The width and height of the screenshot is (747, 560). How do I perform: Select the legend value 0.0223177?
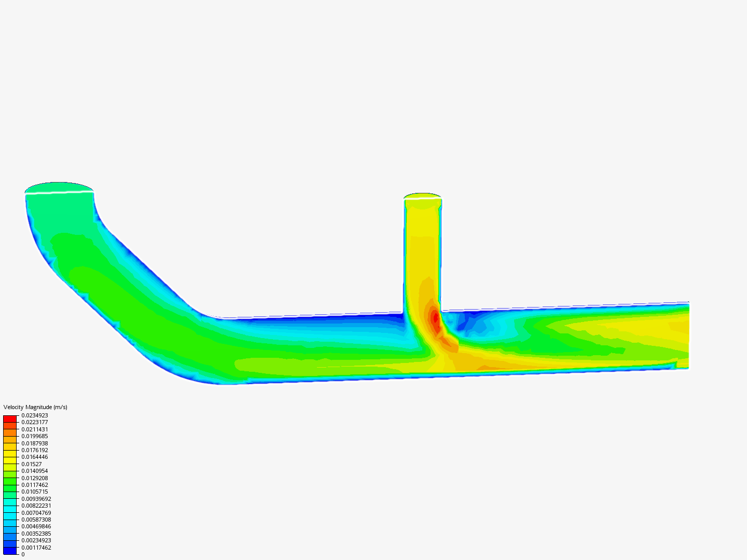tap(35, 422)
